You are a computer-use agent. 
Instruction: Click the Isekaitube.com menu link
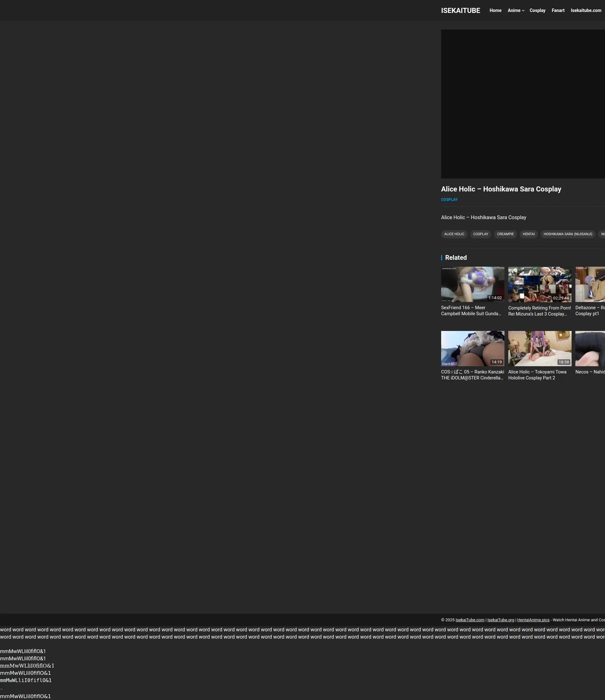click(x=586, y=10)
